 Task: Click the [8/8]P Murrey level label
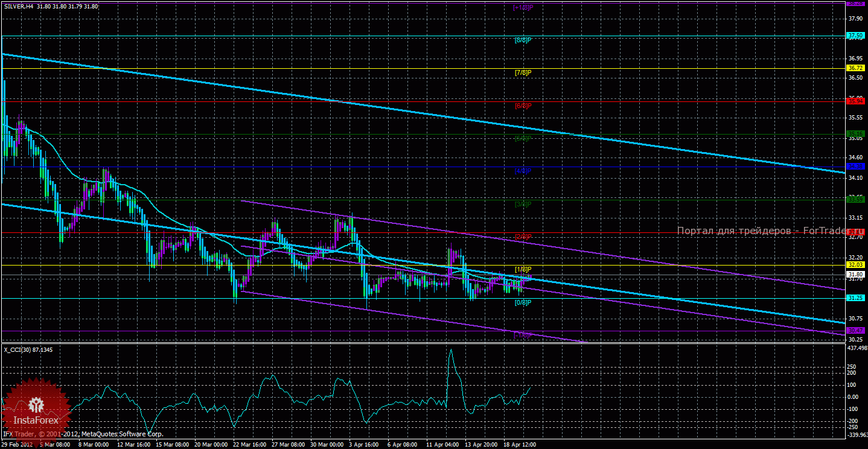pos(523,40)
